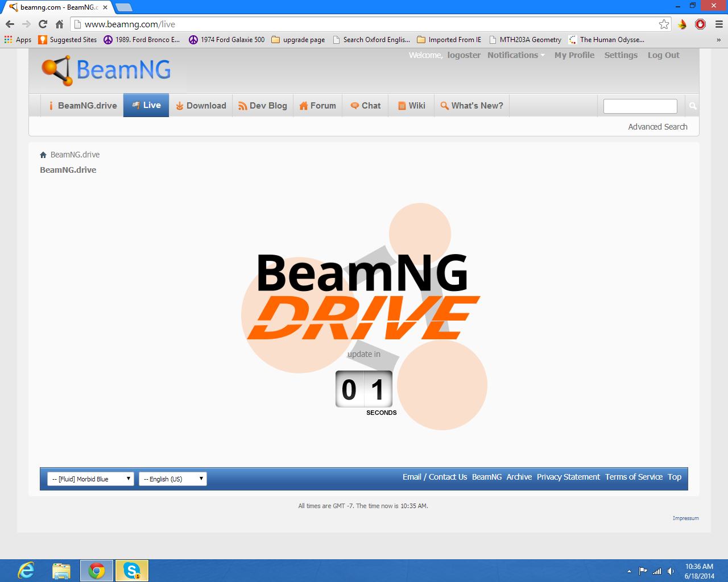Click the username logoster link
The image size is (728, 582).
point(464,55)
